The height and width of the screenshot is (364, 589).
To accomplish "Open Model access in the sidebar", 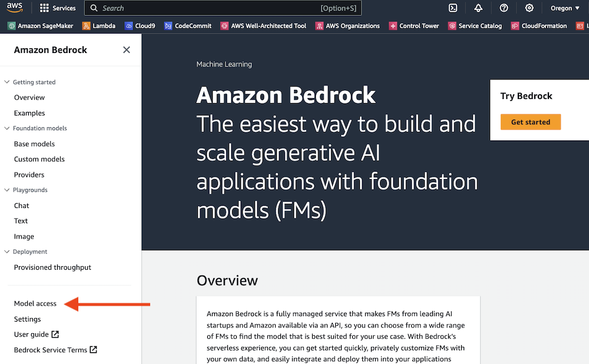I will (x=35, y=303).
